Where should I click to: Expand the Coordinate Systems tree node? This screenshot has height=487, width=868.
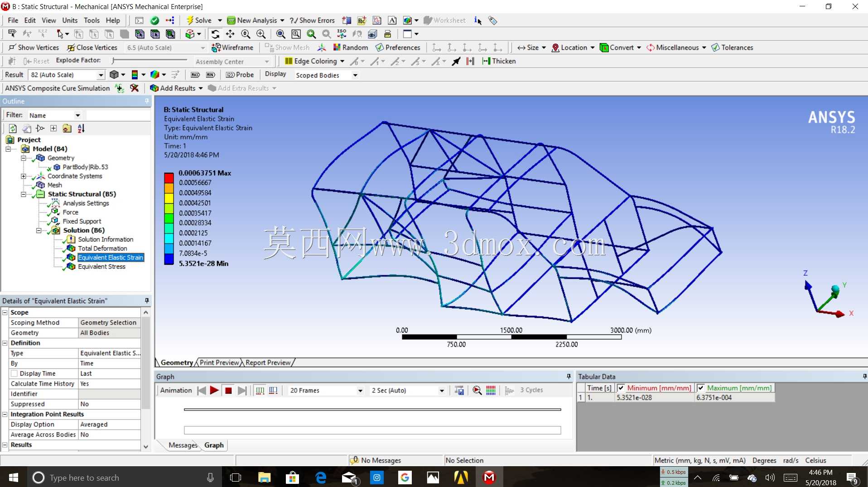coord(23,176)
